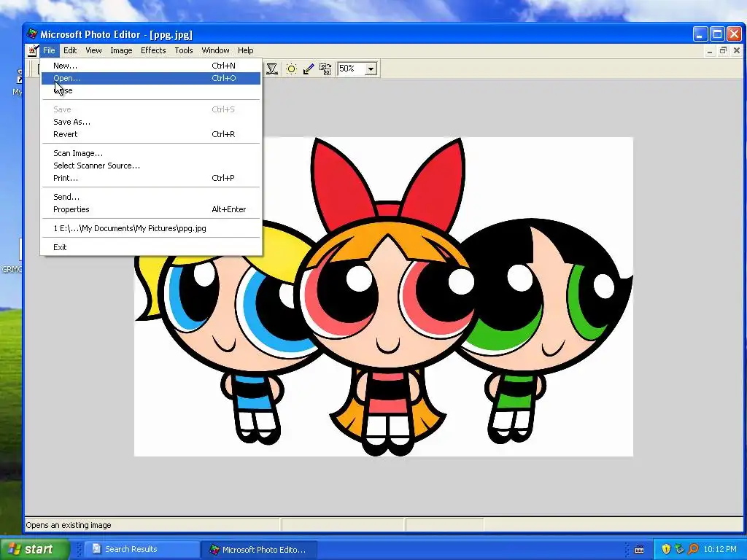Click the orange magnifier tray icon
The width and height of the screenshot is (747, 560).
coord(693,549)
